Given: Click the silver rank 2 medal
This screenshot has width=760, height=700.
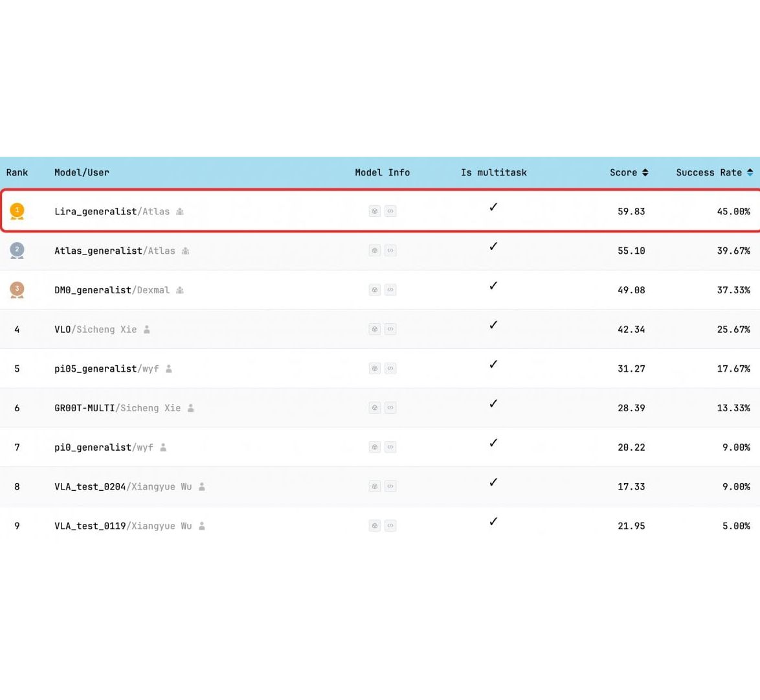Looking at the screenshot, I should [17, 251].
